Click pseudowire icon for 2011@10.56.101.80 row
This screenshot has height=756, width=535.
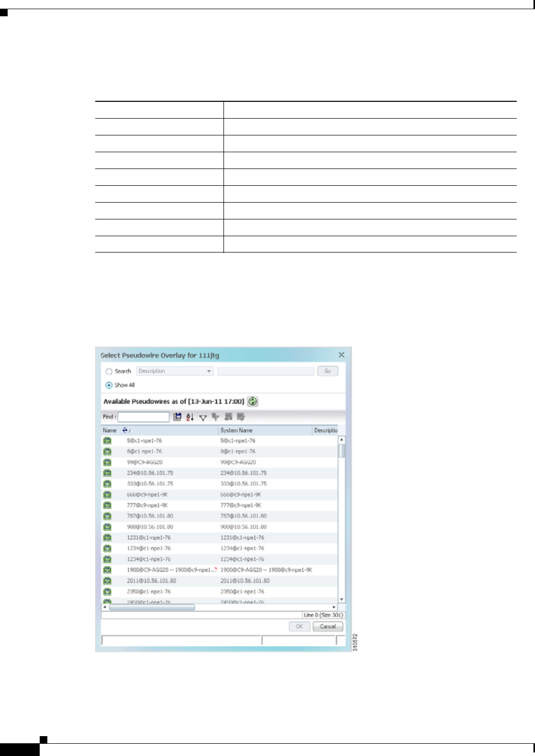pos(107,580)
